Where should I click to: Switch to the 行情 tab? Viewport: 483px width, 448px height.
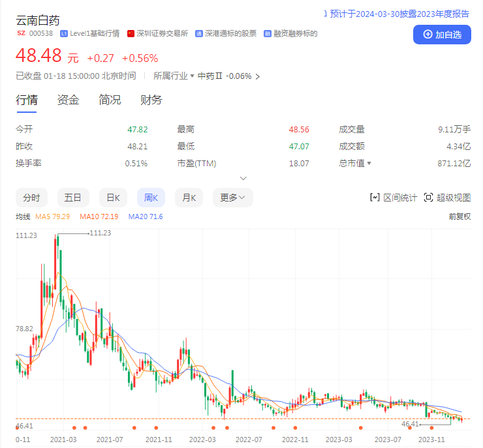27,100
